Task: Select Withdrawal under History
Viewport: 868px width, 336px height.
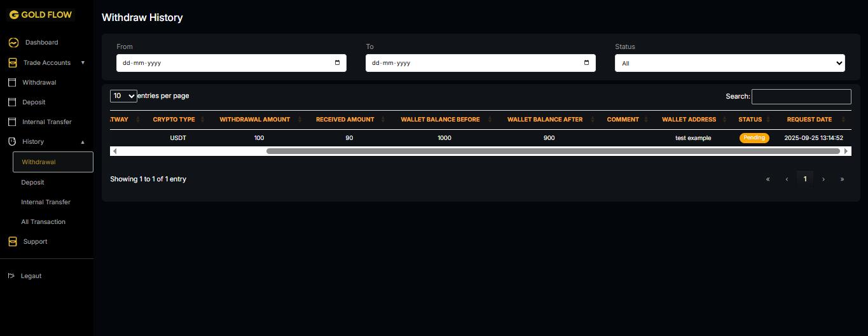Action: [x=53, y=162]
